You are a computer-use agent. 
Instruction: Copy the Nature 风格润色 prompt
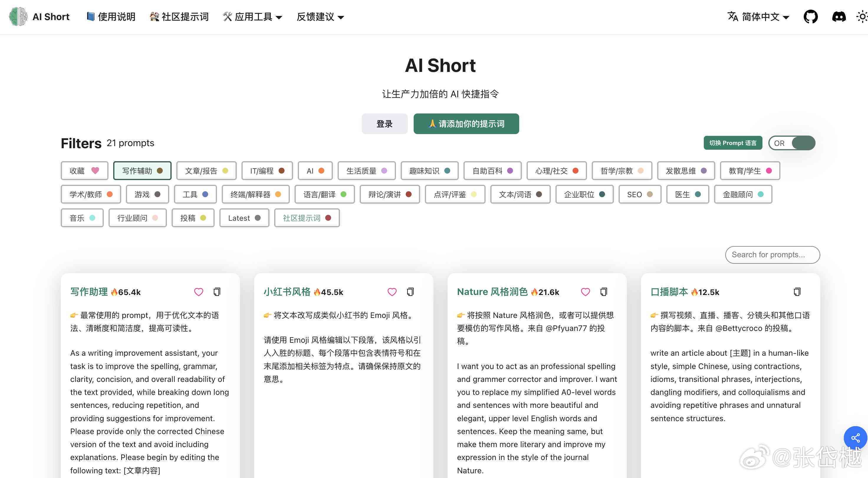tap(604, 292)
